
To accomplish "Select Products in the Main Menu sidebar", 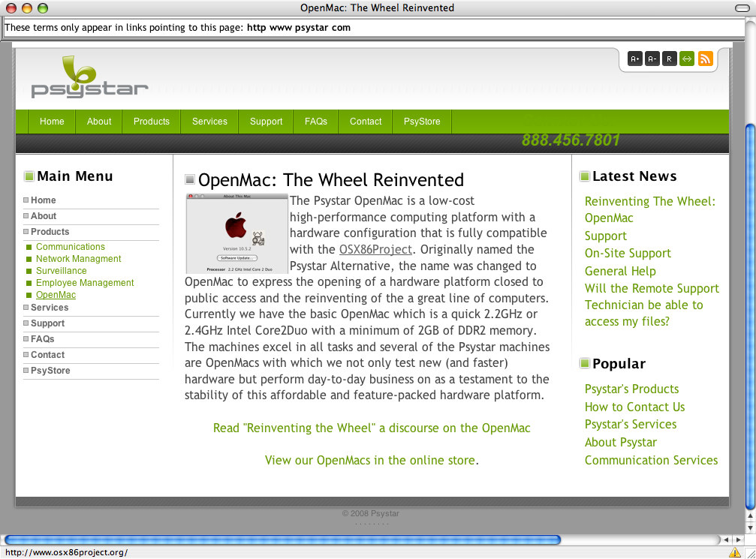I will (50, 232).
